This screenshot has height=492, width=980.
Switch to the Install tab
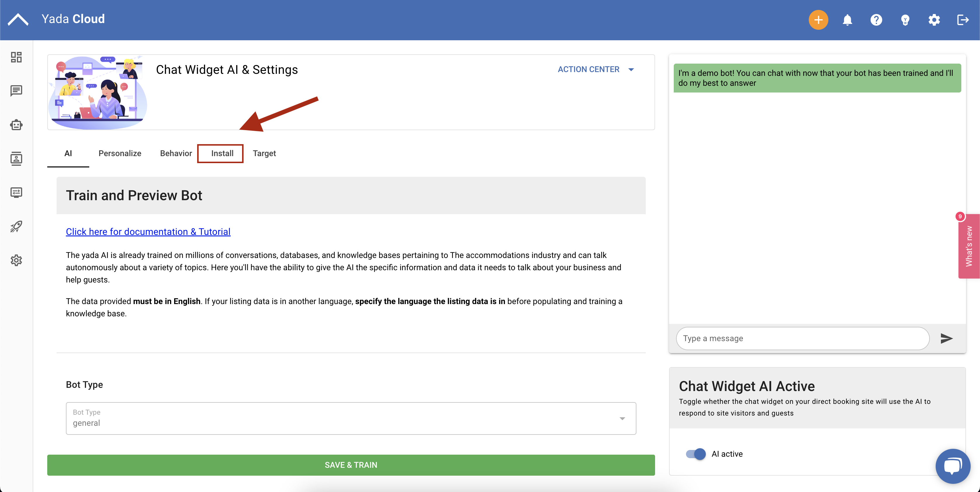222,153
